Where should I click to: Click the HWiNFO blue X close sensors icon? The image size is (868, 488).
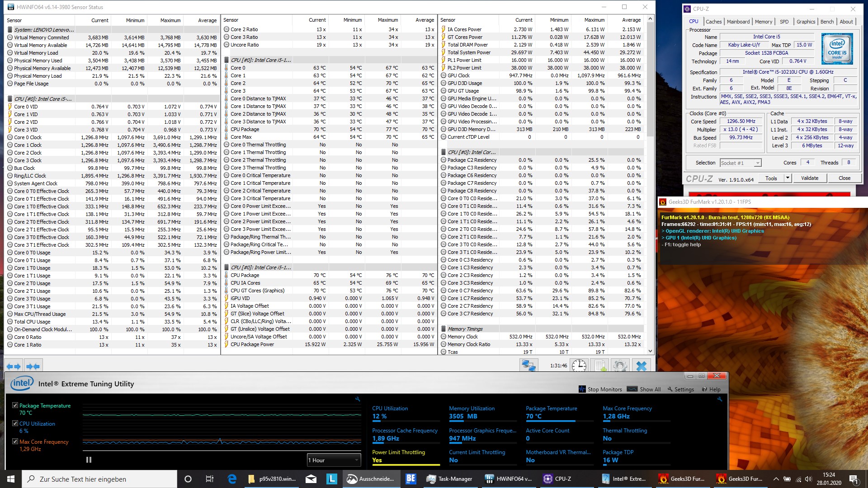641,366
